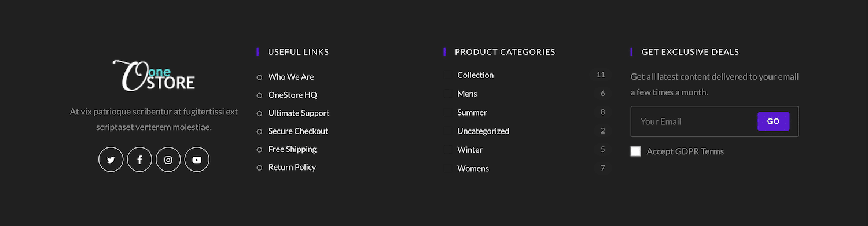Select the Uncategorized product category
The image size is (868, 226).
click(483, 131)
